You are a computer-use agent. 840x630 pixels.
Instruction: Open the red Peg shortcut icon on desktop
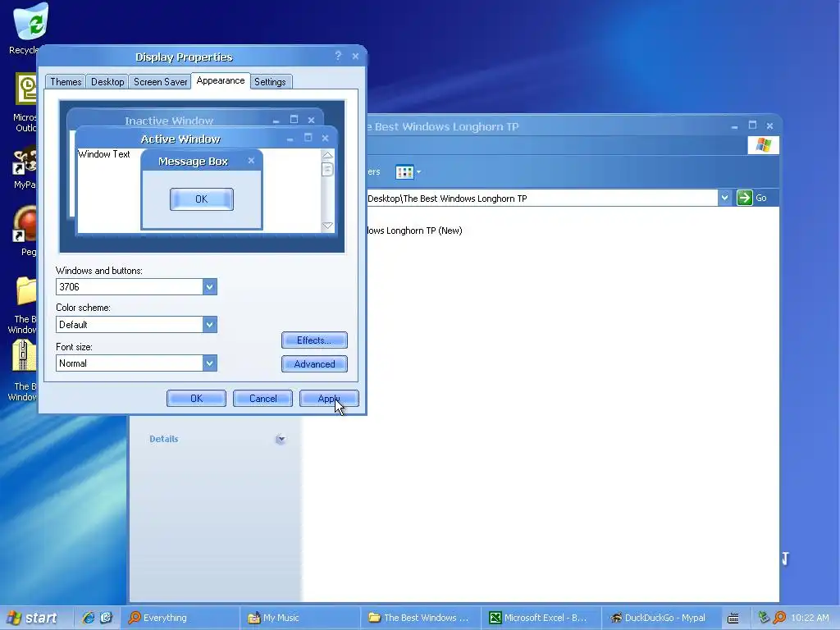coord(25,224)
